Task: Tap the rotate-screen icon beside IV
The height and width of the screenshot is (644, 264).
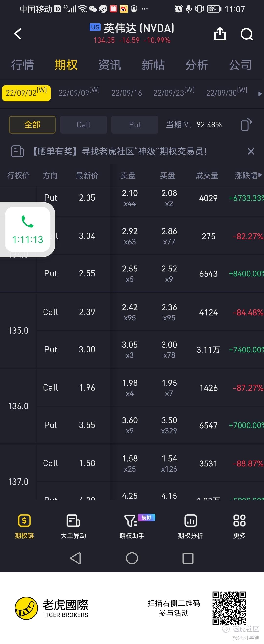Action: pyautogui.click(x=246, y=124)
